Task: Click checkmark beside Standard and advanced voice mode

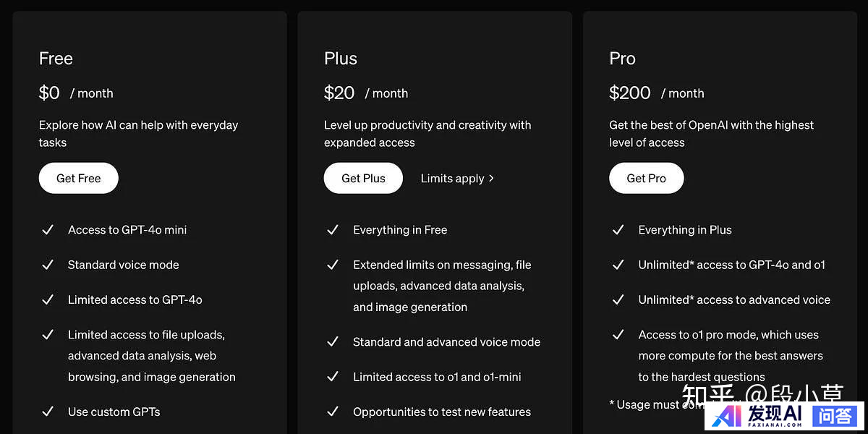Action: (333, 341)
